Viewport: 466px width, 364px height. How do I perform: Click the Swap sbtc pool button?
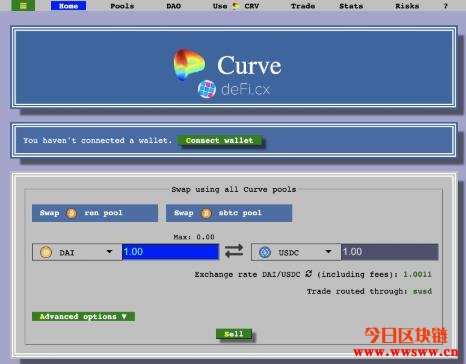click(229, 213)
